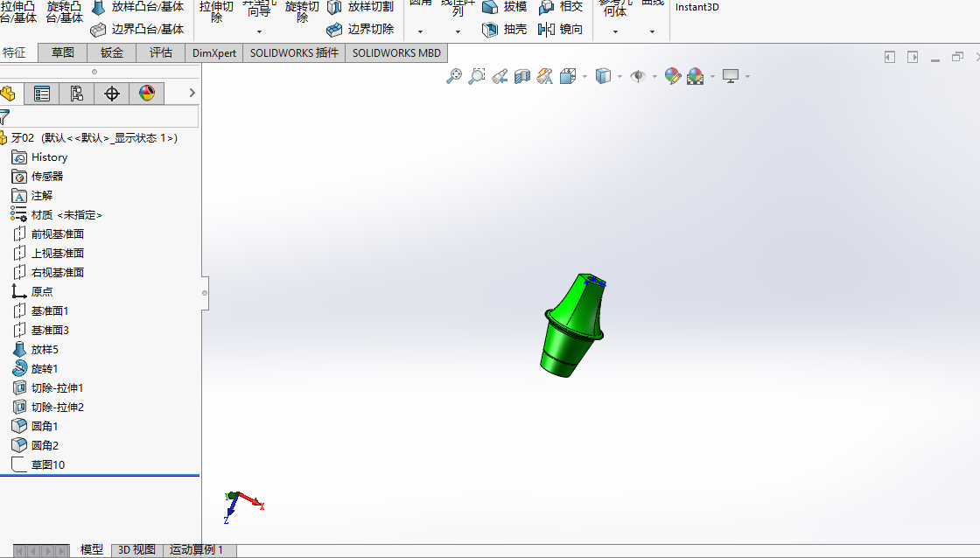The image size is (980, 558).
Task: Open the 参考几何体 reference geometry dropdown
Action: pyautogui.click(x=616, y=31)
